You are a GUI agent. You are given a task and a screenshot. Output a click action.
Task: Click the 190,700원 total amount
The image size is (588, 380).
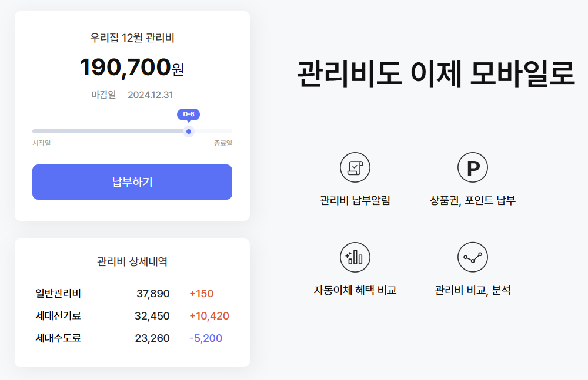(132, 68)
